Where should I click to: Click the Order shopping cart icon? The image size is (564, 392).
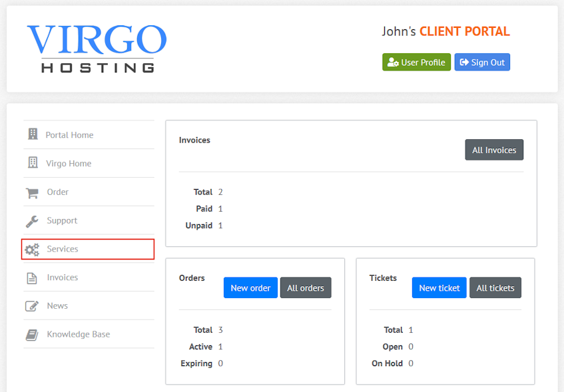tap(32, 193)
